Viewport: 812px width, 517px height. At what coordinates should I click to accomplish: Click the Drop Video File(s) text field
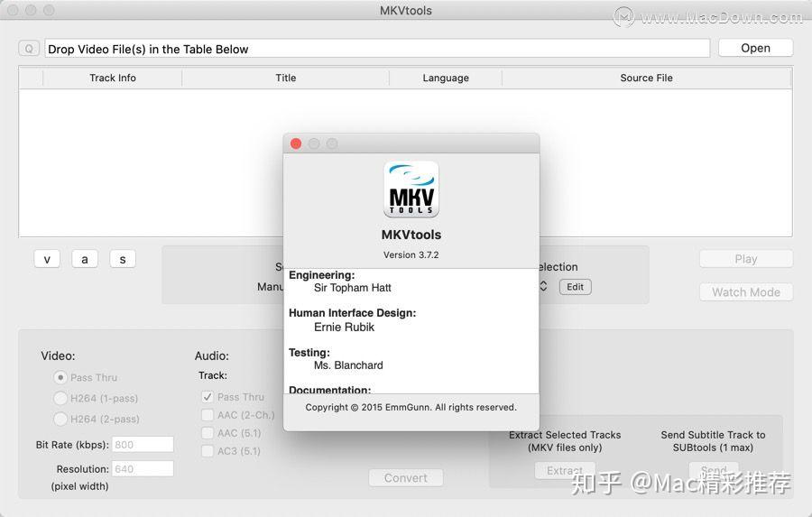pyautogui.click(x=377, y=49)
